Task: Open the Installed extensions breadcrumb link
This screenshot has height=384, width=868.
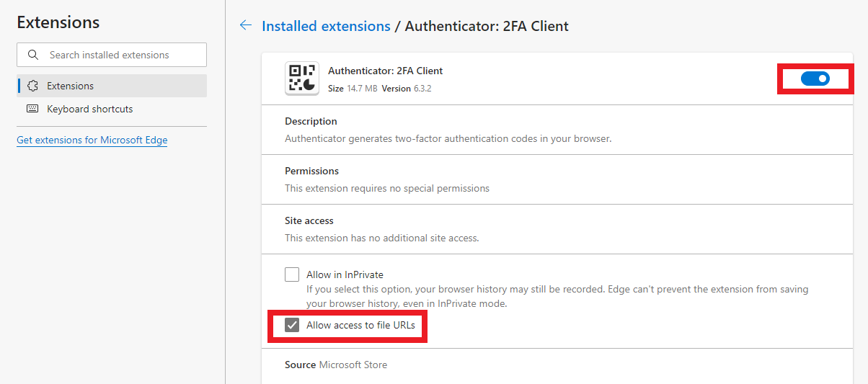Action: [x=326, y=26]
